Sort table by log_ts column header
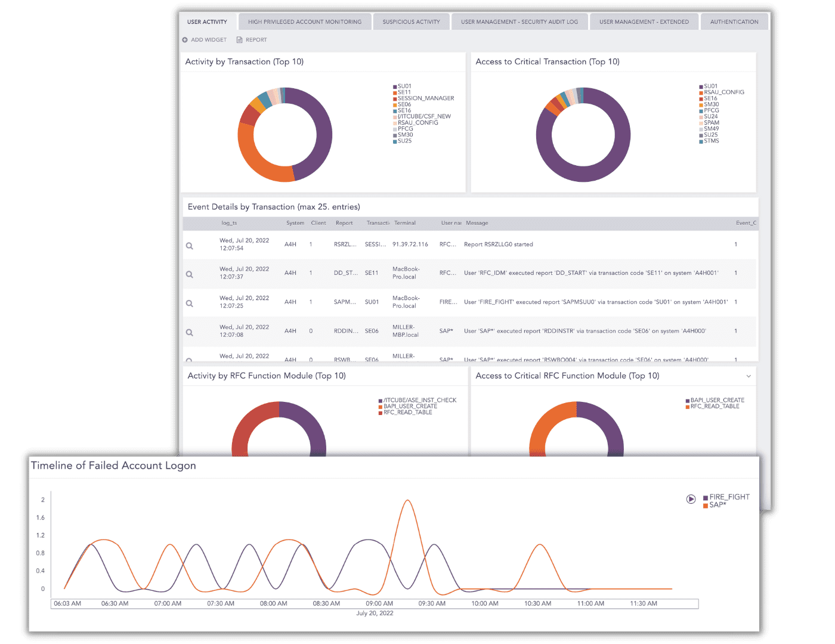 (x=229, y=223)
